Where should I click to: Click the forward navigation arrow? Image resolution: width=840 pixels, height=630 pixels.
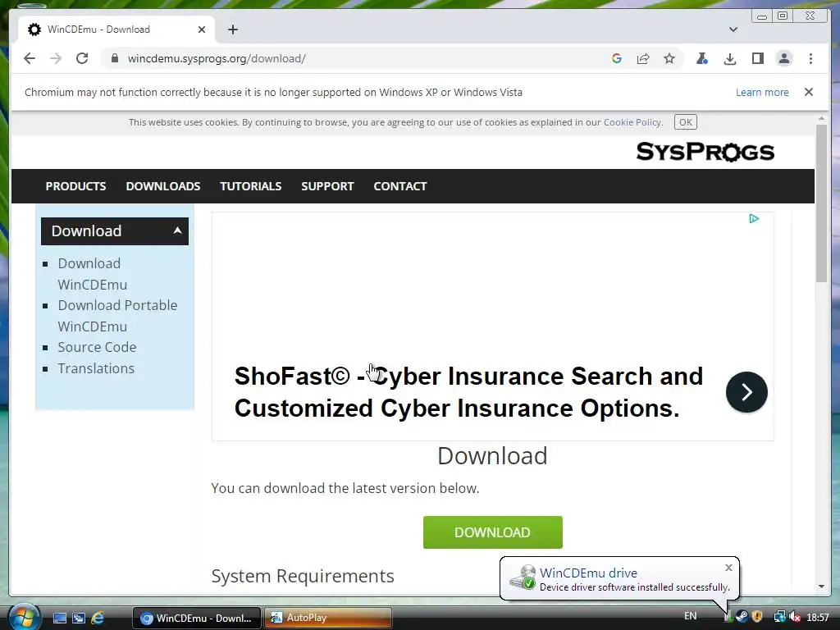(x=56, y=58)
